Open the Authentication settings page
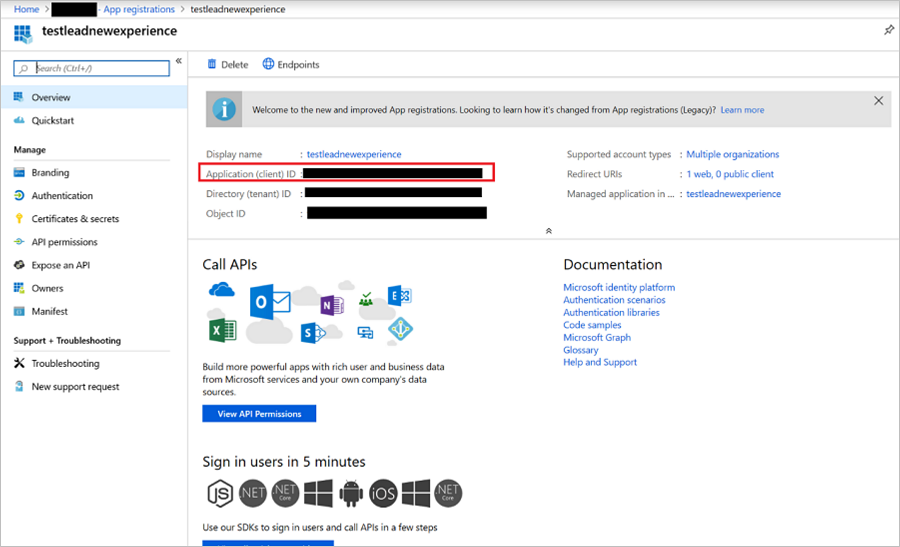The image size is (900, 547). point(62,196)
